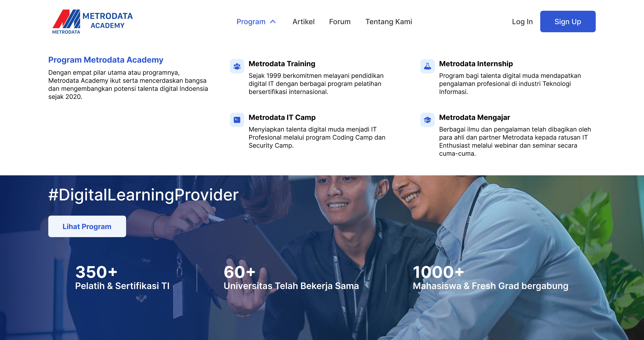This screenshot has height=340, width=644.
Task: Click the Program Metrodata Academy heading
Action: tap(105, 60)
